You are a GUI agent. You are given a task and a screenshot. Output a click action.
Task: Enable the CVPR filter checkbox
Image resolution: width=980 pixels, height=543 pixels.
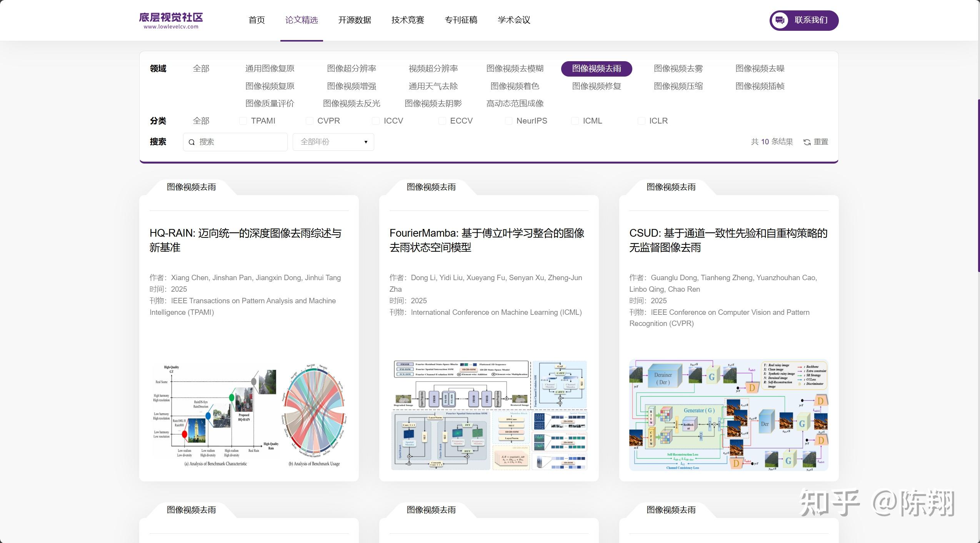point(309,121)
